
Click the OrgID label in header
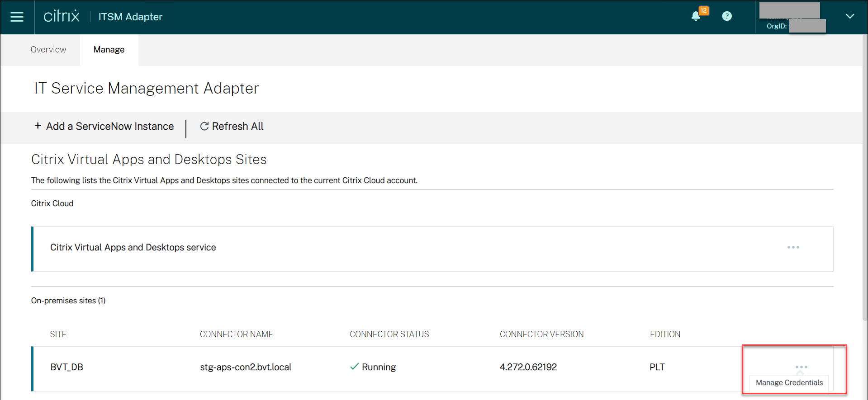pos(776,26)
